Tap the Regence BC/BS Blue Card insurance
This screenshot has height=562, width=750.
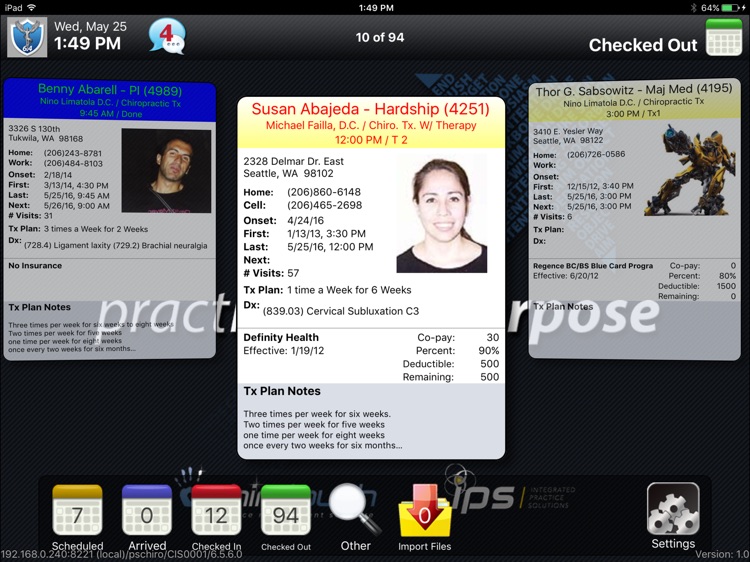[593, 265]
